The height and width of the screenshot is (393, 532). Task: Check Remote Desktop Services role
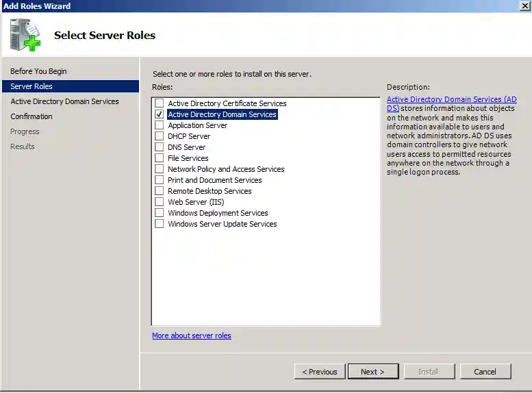159,191
